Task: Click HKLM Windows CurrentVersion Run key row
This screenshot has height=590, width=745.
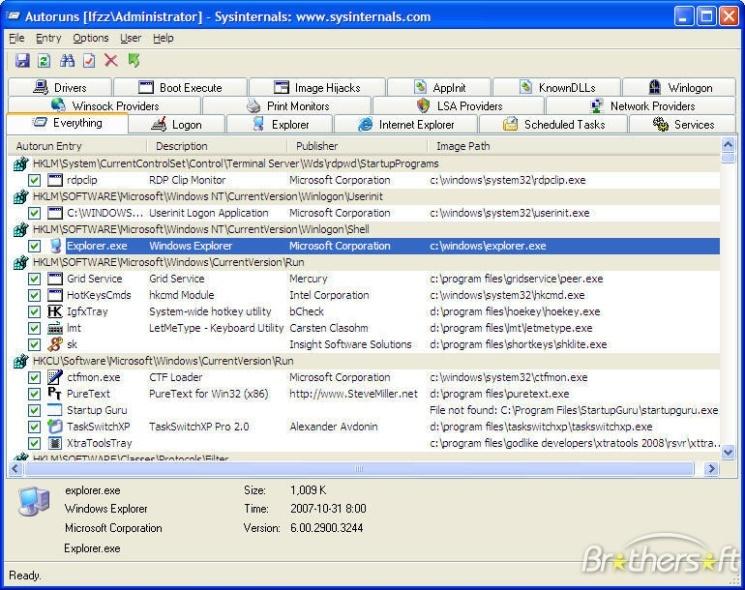Action: (x=366, y=262)
